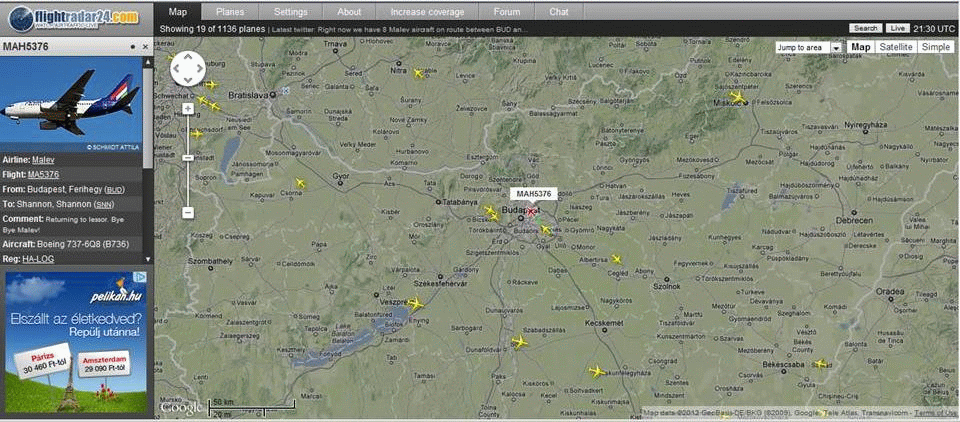
Task: Click the Search button
Action: (866, 28)
